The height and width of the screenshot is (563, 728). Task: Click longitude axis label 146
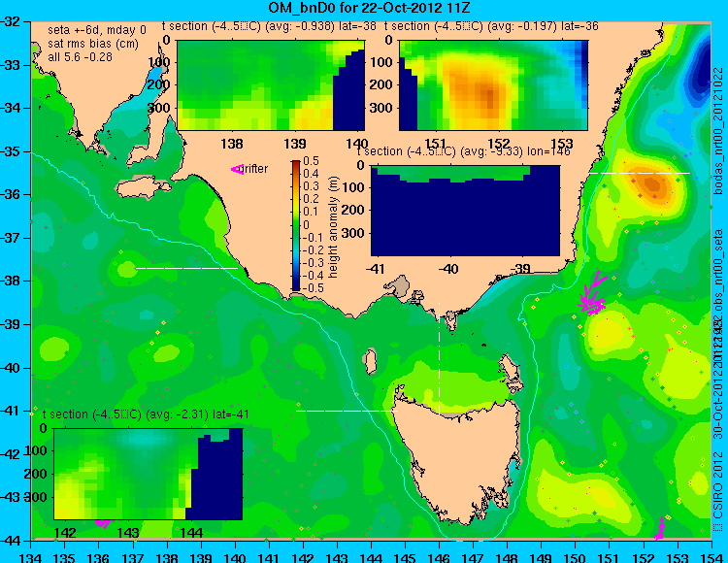point(439,557)
